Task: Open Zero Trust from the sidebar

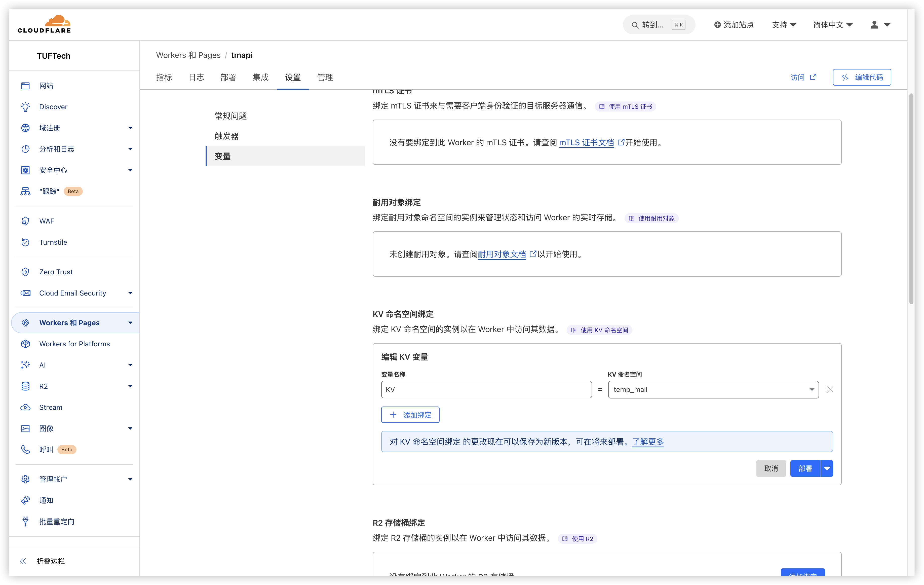Action: tap(56, 271)
